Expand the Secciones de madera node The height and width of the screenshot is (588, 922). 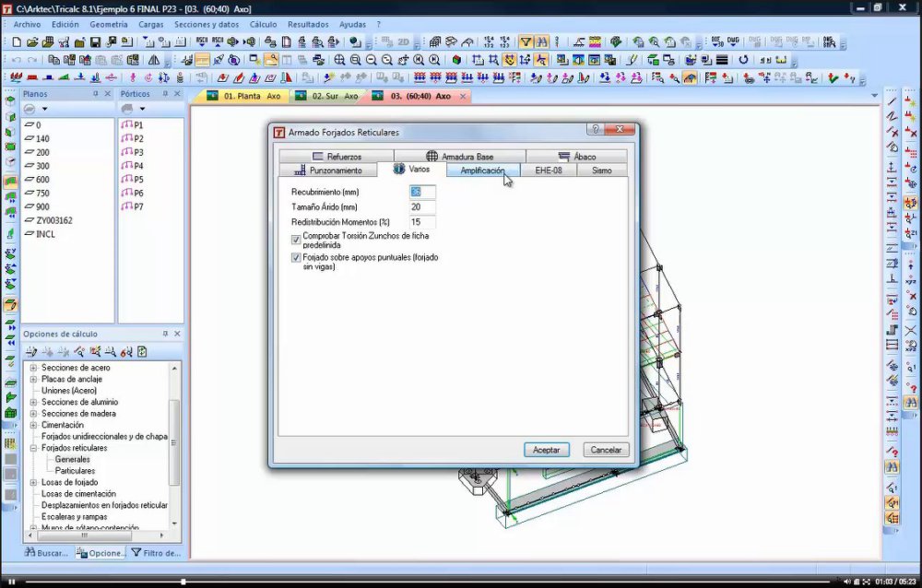point(33,414)
